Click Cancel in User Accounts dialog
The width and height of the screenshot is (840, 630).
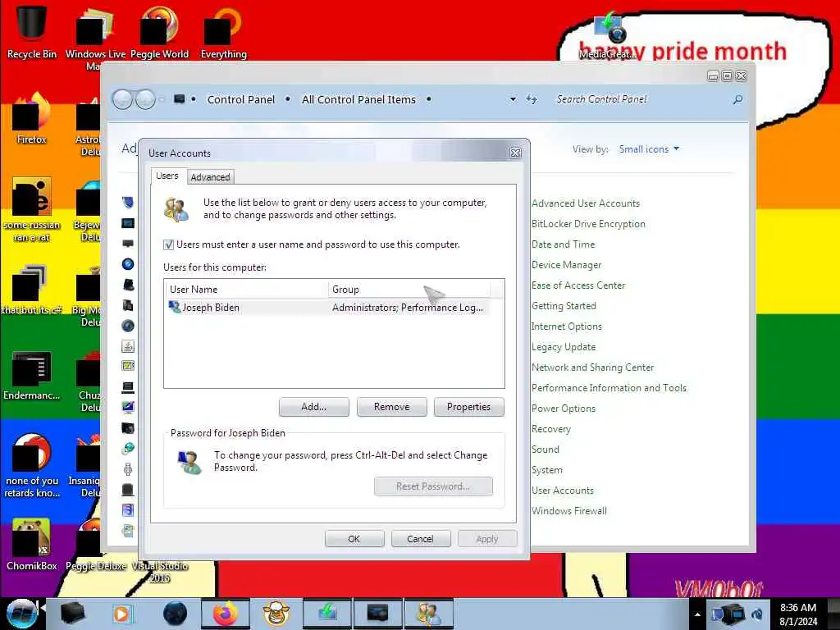(x=421, y=538)
